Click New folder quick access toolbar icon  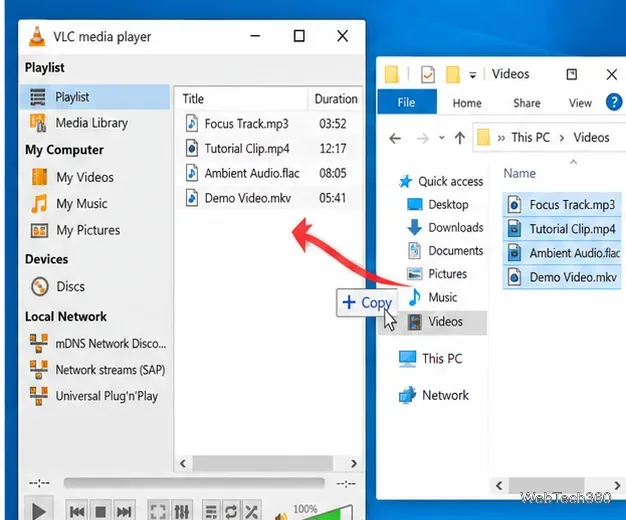[453, 74]
